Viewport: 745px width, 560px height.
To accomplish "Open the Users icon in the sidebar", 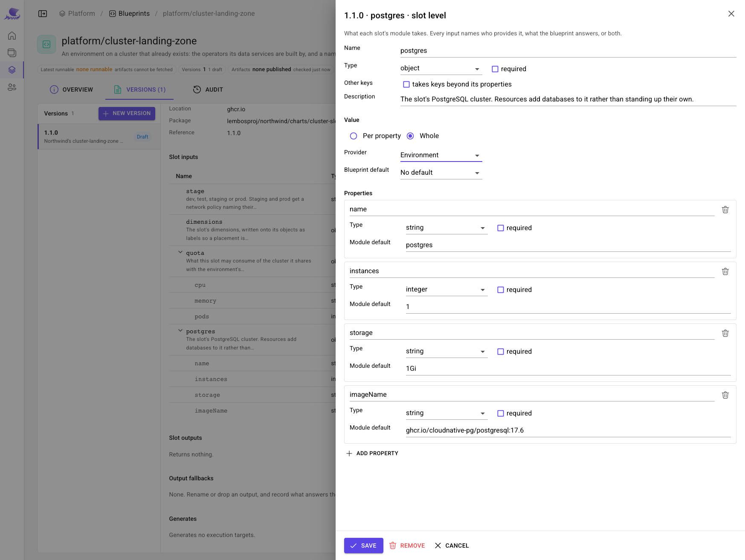I will pyautogui.click(x=12, y=87).
